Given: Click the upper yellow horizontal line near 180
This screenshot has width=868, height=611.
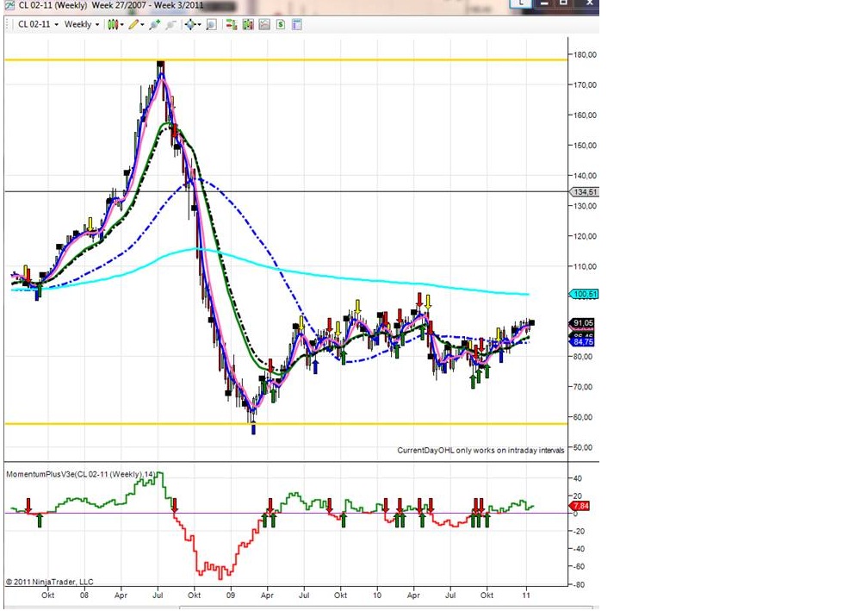Looking at the screenshot, I should click(286, 59).
